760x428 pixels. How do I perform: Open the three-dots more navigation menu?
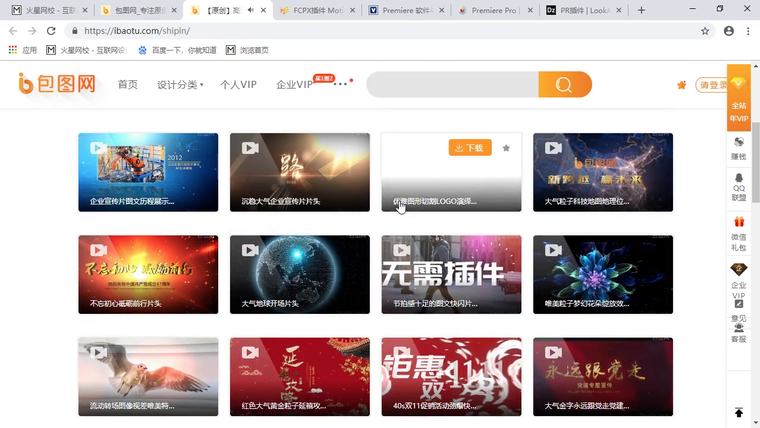point(341,84)
